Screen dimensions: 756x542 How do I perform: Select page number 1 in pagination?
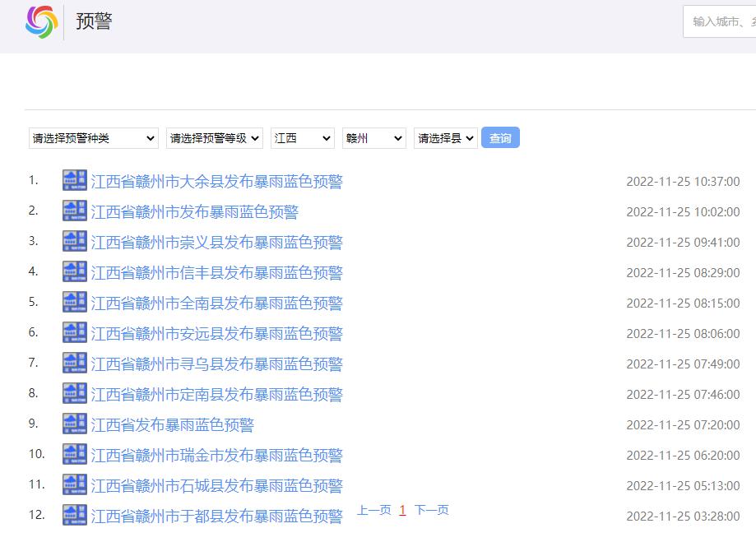coord(402,510)
